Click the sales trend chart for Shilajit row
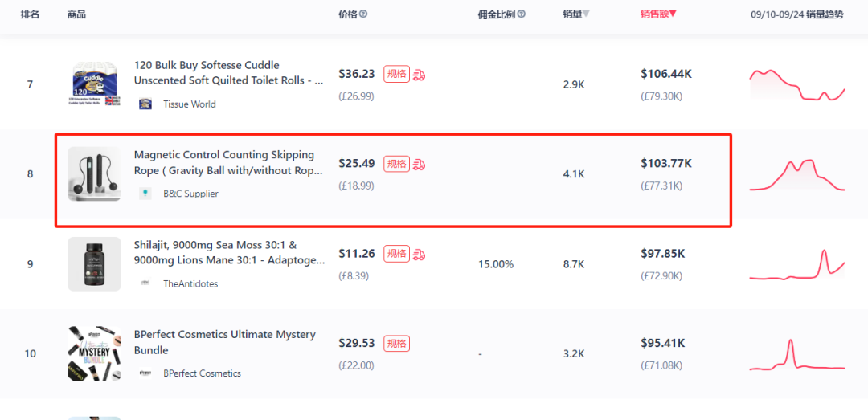The image size is (868, 420). coord(797,264)
